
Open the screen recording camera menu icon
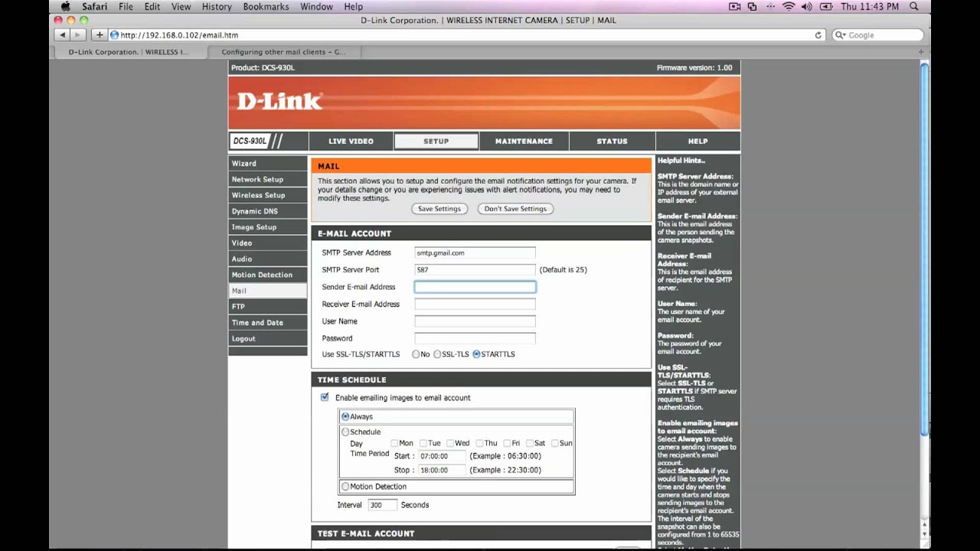click(734, 6)
